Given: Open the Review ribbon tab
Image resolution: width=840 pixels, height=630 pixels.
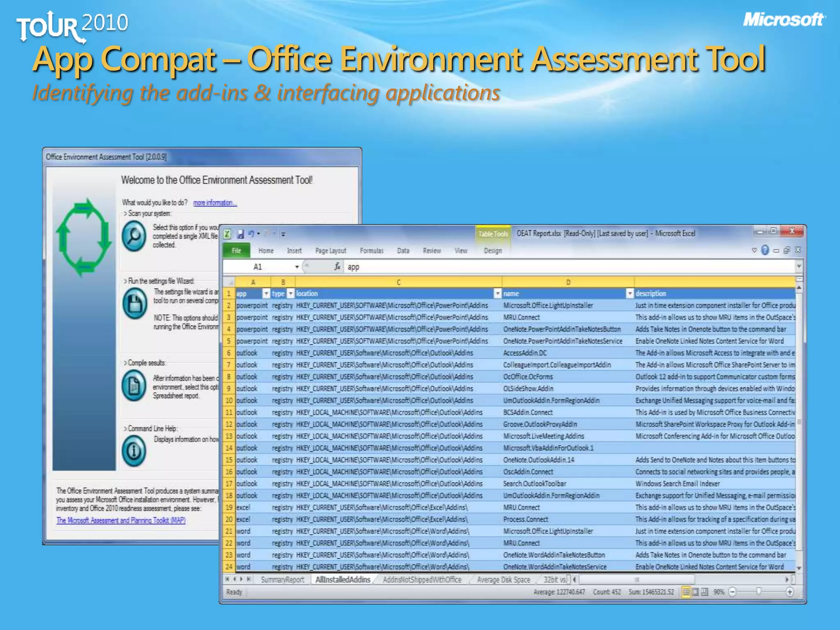Looking at the screenshot, I should click(432, 251).
